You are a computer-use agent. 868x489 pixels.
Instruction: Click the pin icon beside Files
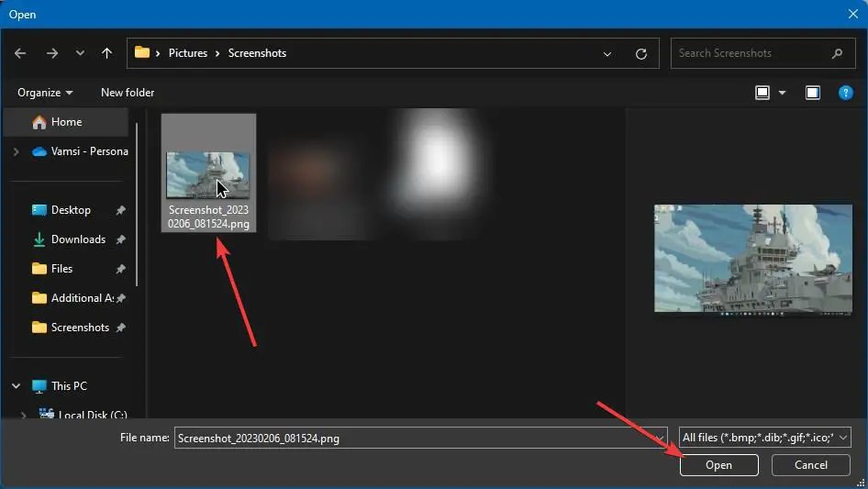tap(121, 269)
